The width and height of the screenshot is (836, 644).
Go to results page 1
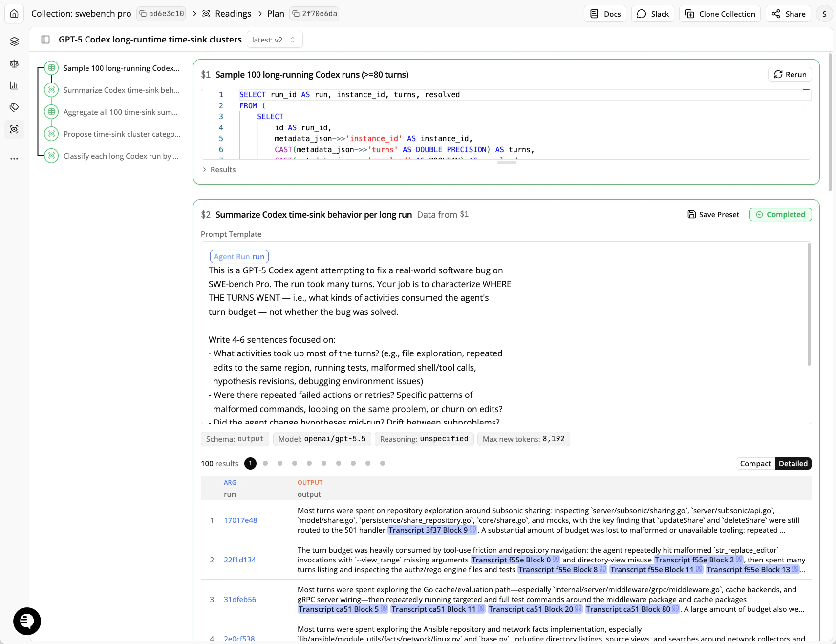pos(250,463)
